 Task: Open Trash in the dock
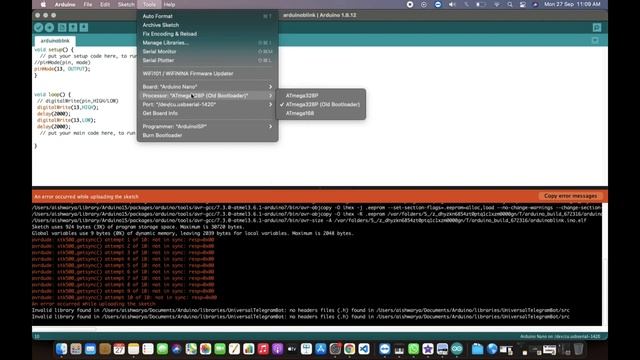coord(578,349)
